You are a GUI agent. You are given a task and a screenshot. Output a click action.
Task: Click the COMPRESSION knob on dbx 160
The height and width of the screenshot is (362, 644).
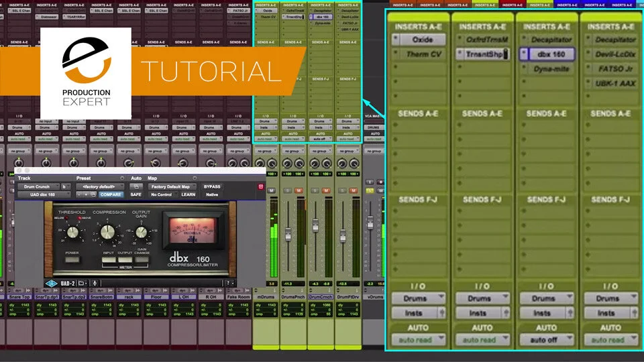[107, 232]
